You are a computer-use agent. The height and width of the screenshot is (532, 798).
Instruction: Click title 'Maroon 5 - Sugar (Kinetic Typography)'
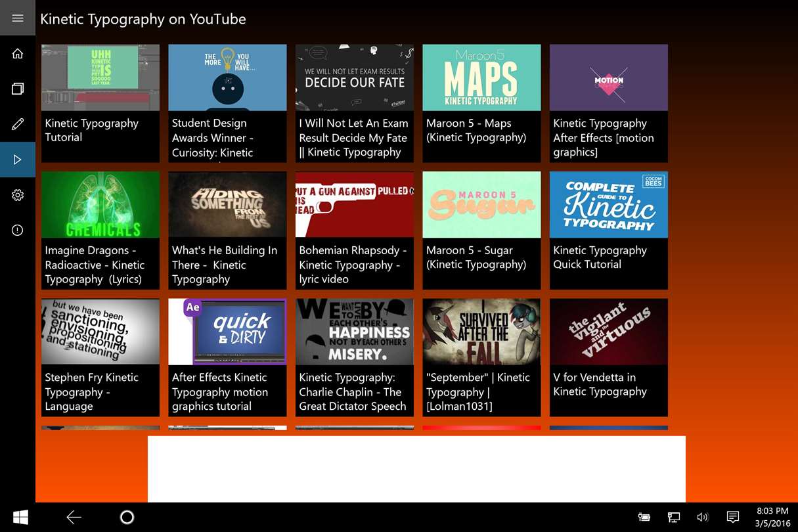point(476,257)
